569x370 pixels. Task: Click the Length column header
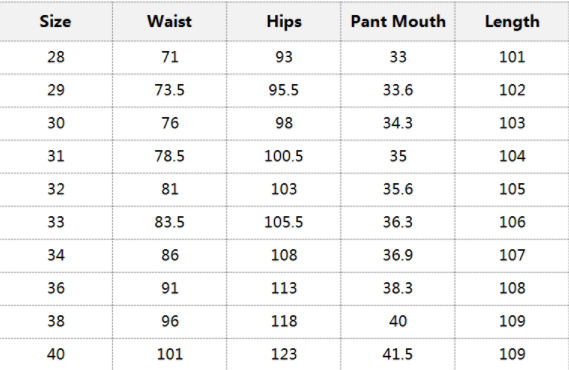pos(512,22)
